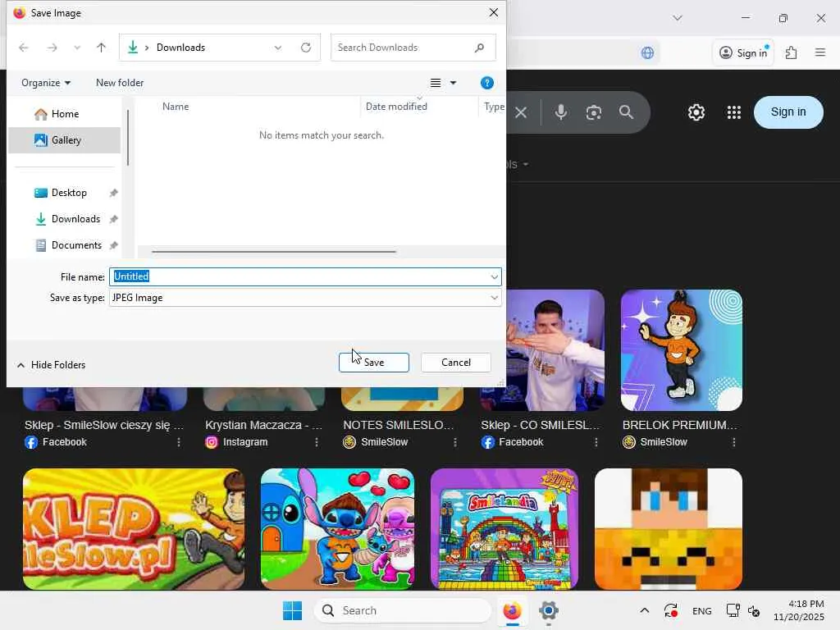Open the Sklep CO SMILESL result thumbnail
Viewport: 840px width, 630px height.
555,350
